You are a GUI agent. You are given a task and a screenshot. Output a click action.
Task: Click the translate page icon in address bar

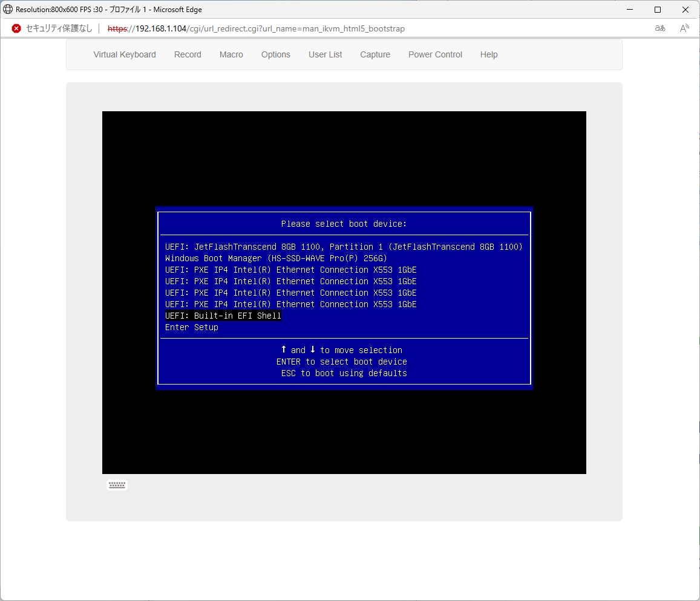(660, 28)
